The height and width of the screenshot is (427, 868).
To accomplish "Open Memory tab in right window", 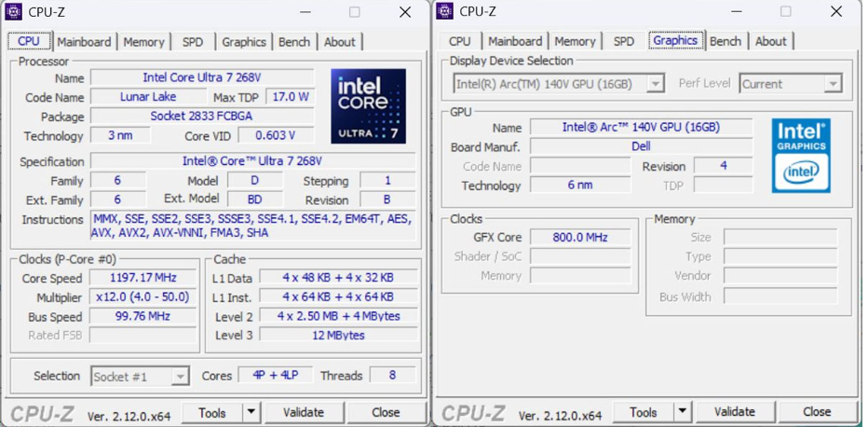I will (576, 42).
